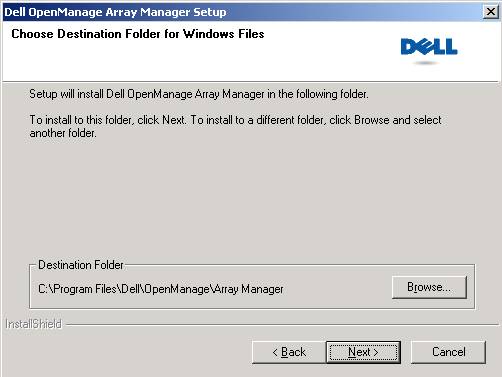This screenshot has width=502, height=377.
Task: Click the 'Setup will install' sentence
Action: (199, 94)
